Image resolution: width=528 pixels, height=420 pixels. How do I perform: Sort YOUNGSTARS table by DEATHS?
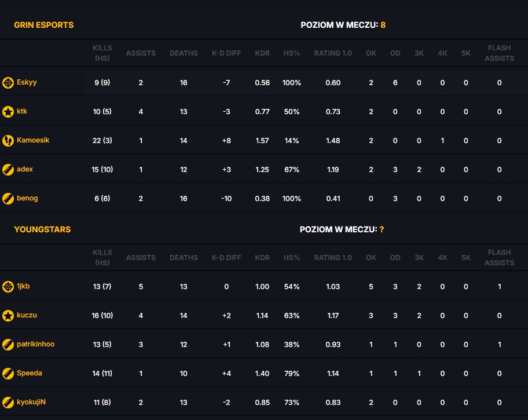[184, 258]
